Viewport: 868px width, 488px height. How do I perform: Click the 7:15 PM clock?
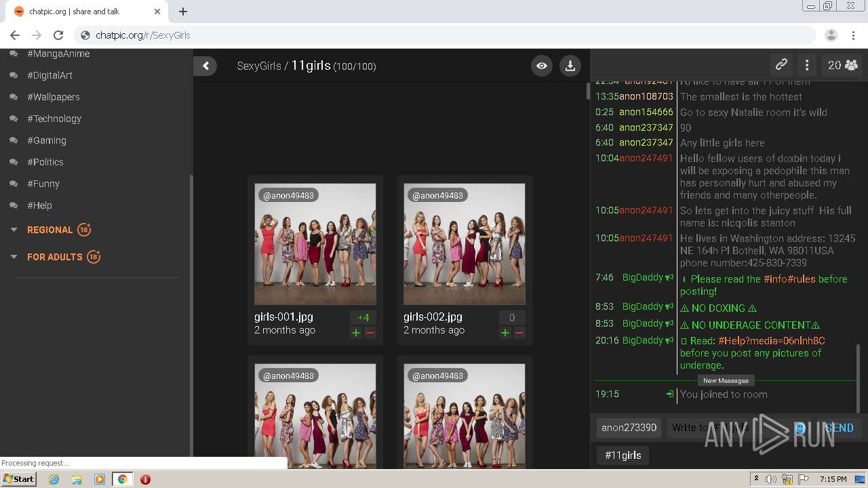[x=833, y=479]
